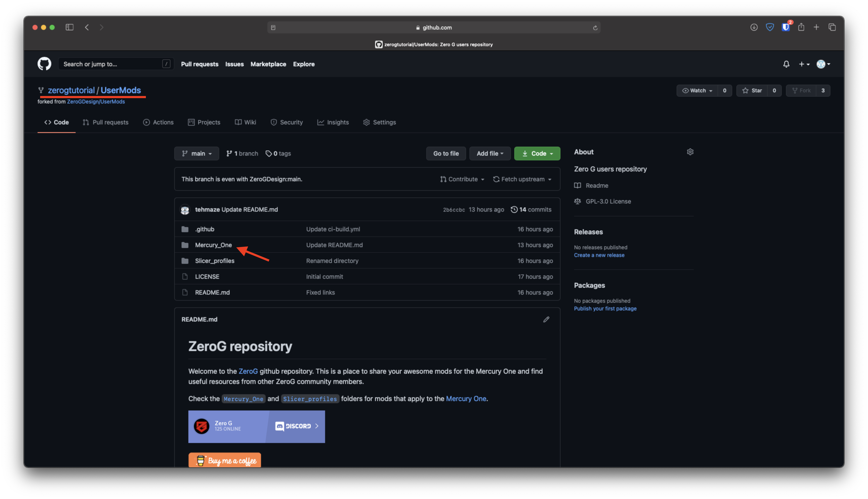Open the 0 tags link
The height and width of the screenshot is (499, 868).
pos(278,154)
